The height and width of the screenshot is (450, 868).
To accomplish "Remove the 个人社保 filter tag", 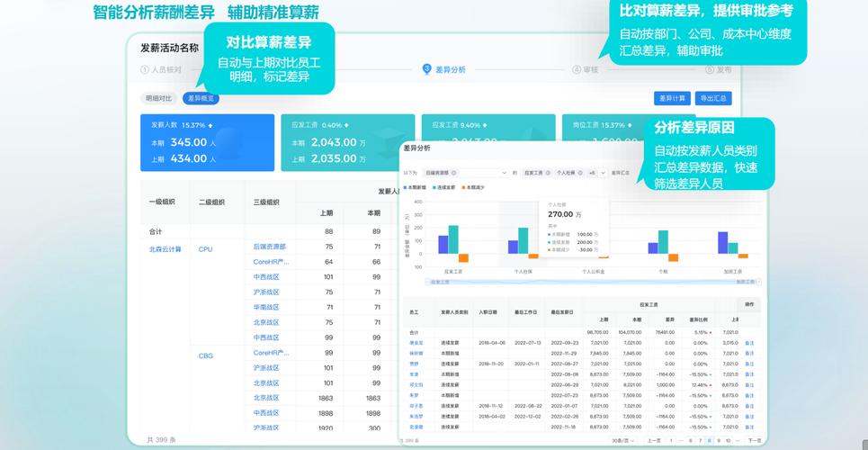I will pos(579,173).
